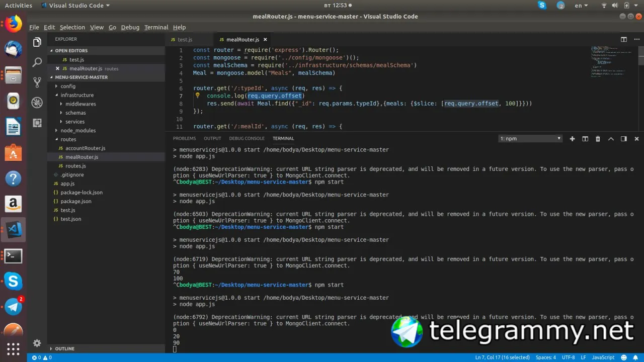Open the Skype indicator in the top bar
644x362 pixels.
coord(542,6)
